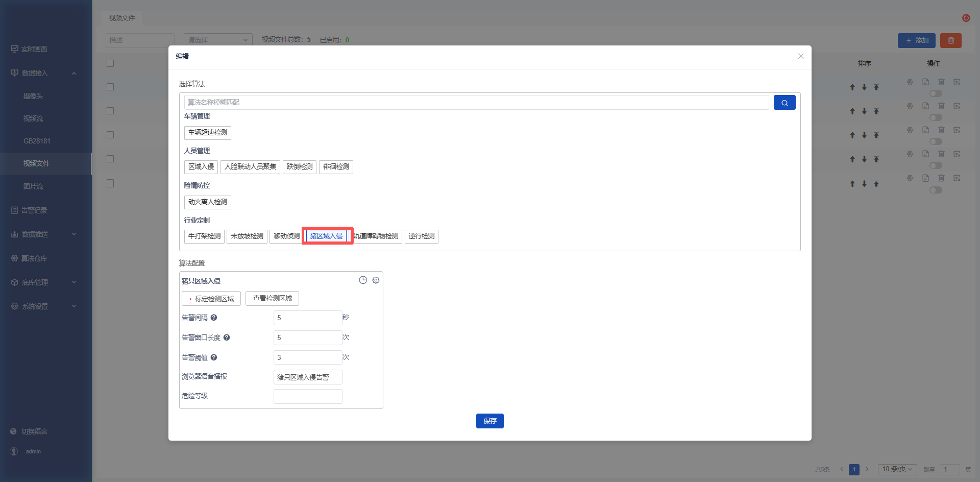Open the 请选择 dropdown filter
The height and width of the screenshot is (482, 980).
point(218,40)
